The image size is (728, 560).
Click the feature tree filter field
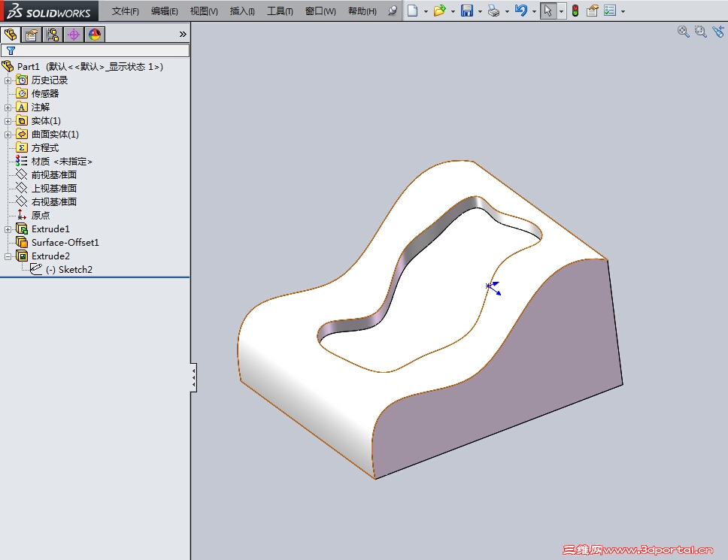[96, 50]
